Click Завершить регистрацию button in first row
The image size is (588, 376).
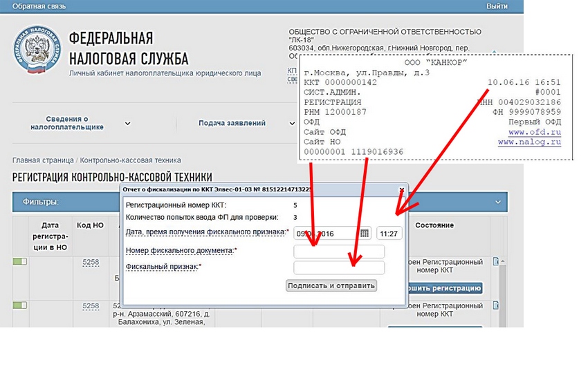click(444, 288)
